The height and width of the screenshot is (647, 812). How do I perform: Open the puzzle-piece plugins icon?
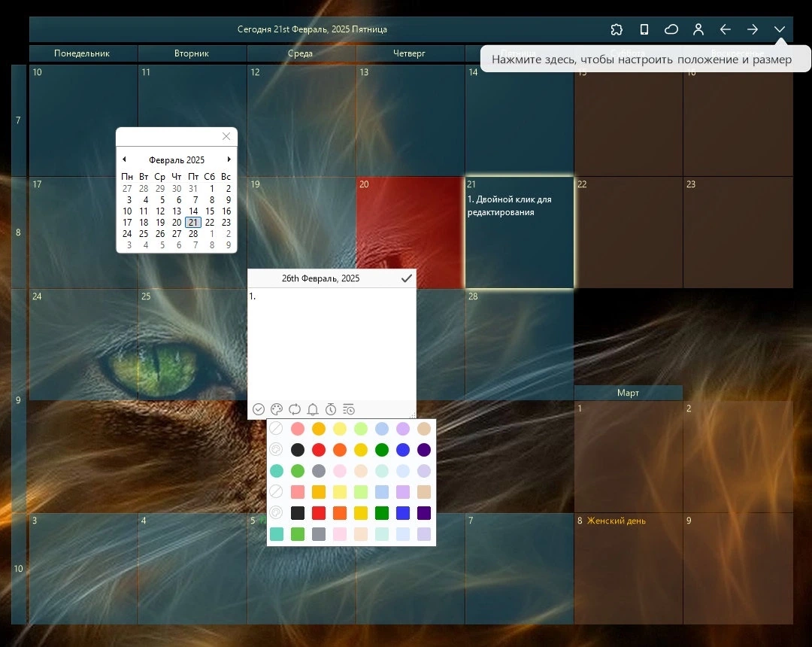[617, 29]
